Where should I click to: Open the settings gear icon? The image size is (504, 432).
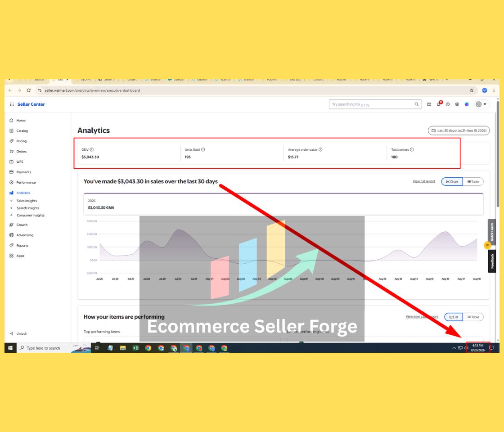click(x=457, y=104)
